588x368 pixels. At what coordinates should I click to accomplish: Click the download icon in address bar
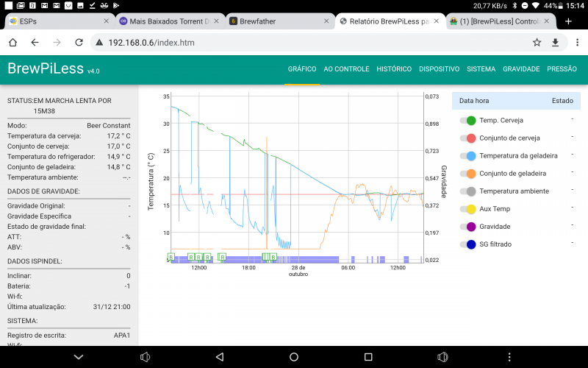click(556, 43)
